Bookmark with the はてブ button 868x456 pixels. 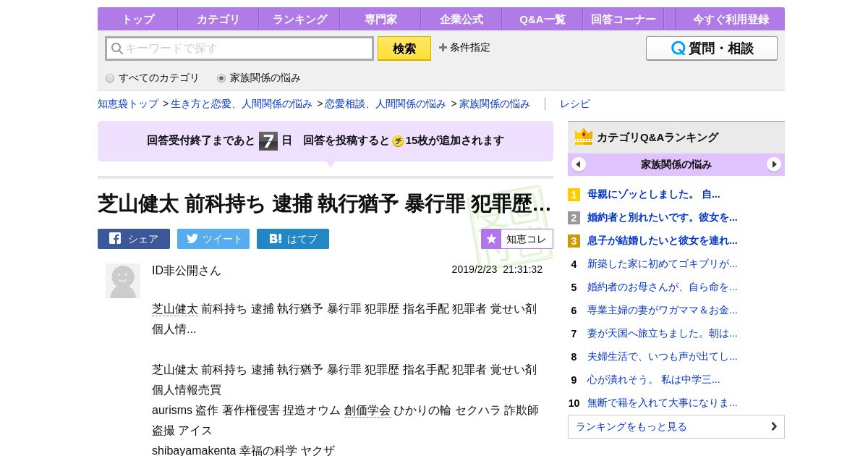point(293,239)
